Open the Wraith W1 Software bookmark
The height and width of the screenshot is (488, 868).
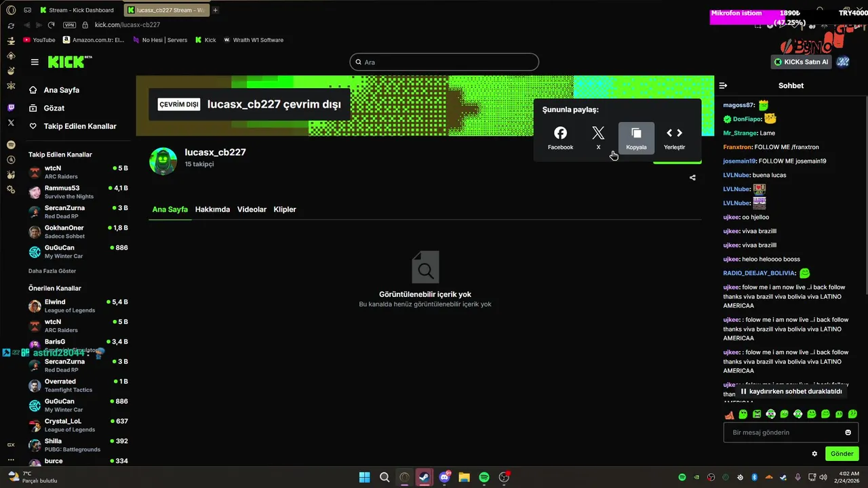click(x=254, y=40)
